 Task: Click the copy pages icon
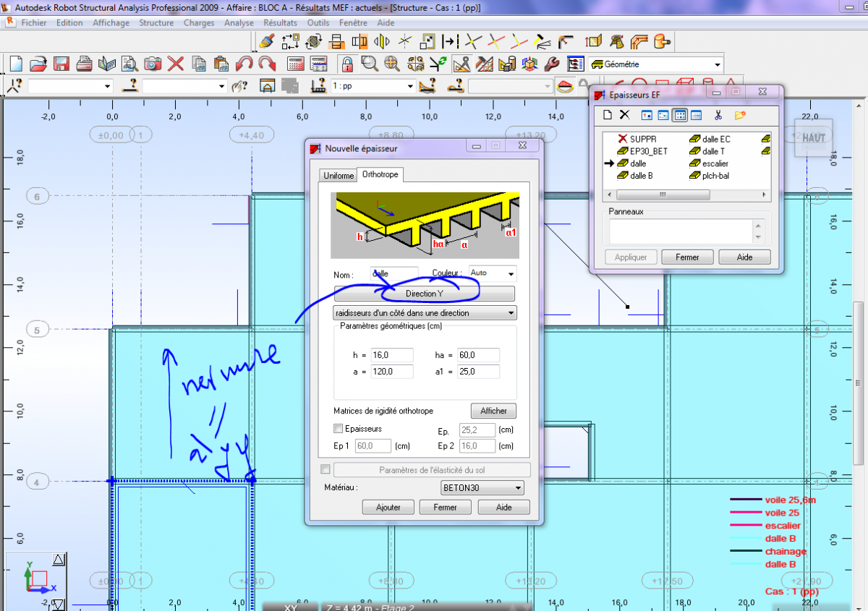[x=199, y=64]
